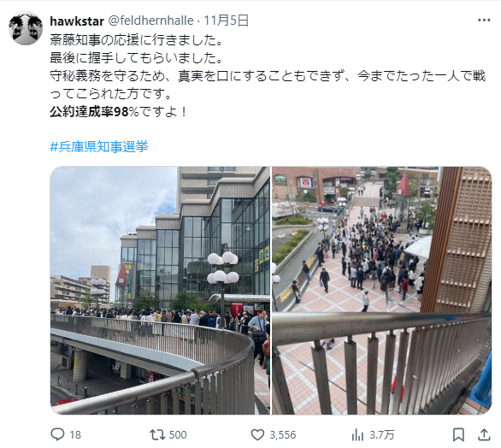Image resolution: width=501 pixels, height=448 pixels.
Task: Open hawkstar's profile avatar
Action: pyautogui.click(x=26, y=28)
